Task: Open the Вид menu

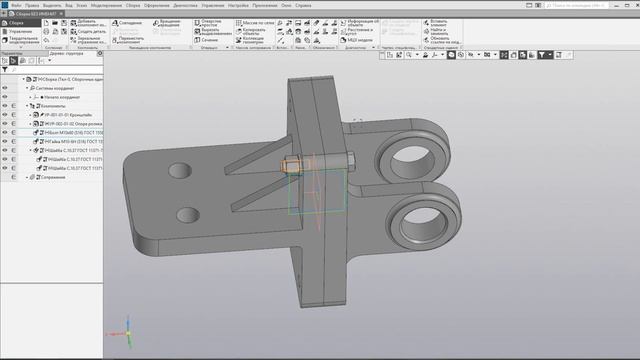Action: [x=69, y=5]
